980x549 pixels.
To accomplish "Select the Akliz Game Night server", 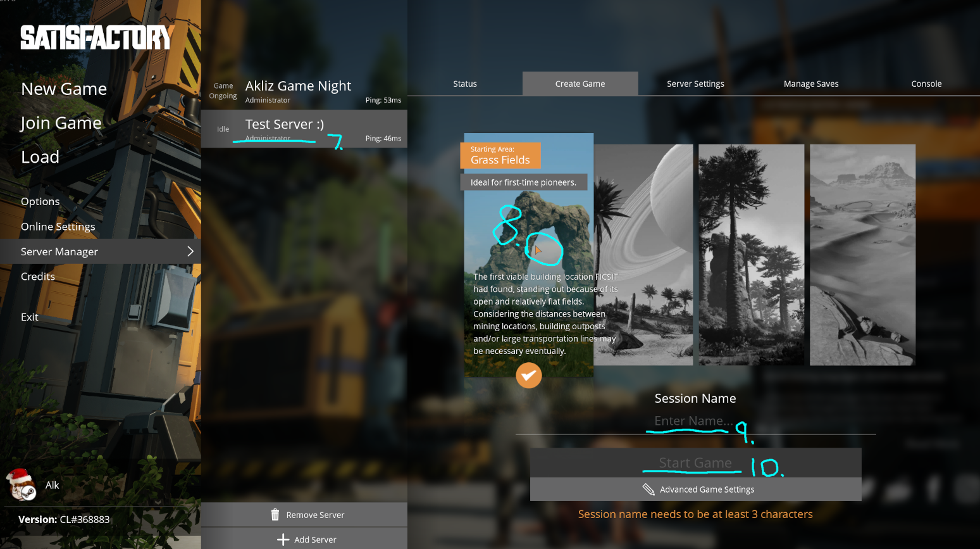I will point(304,91).
